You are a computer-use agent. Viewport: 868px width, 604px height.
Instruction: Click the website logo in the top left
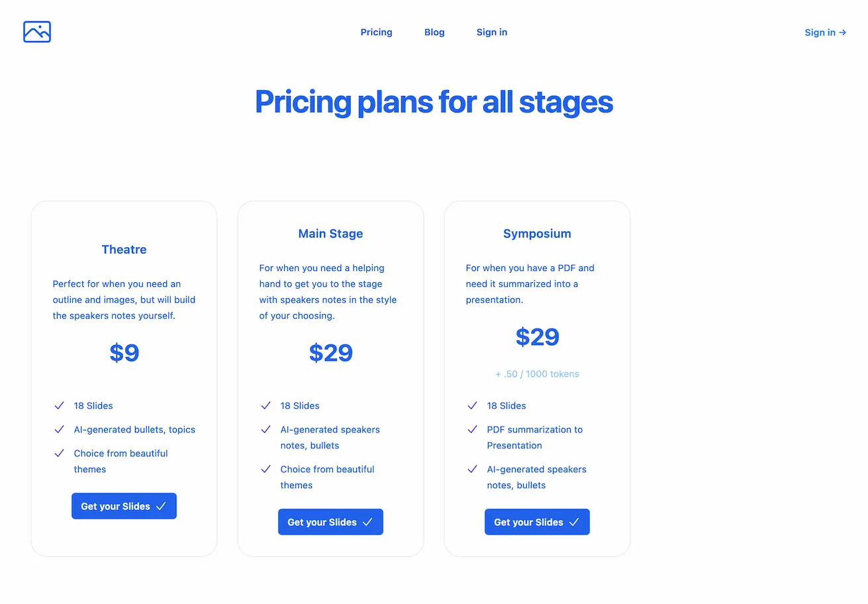tap(36, 31)
